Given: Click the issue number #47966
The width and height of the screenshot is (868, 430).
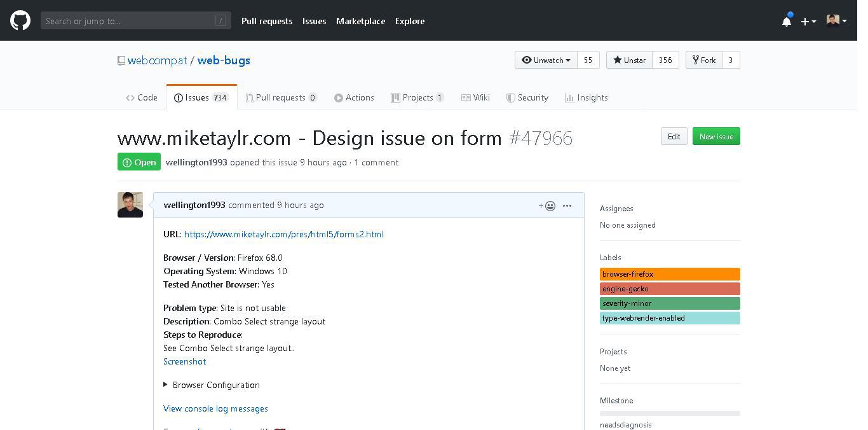Looking at the screenshot, I should click(541, 138).
